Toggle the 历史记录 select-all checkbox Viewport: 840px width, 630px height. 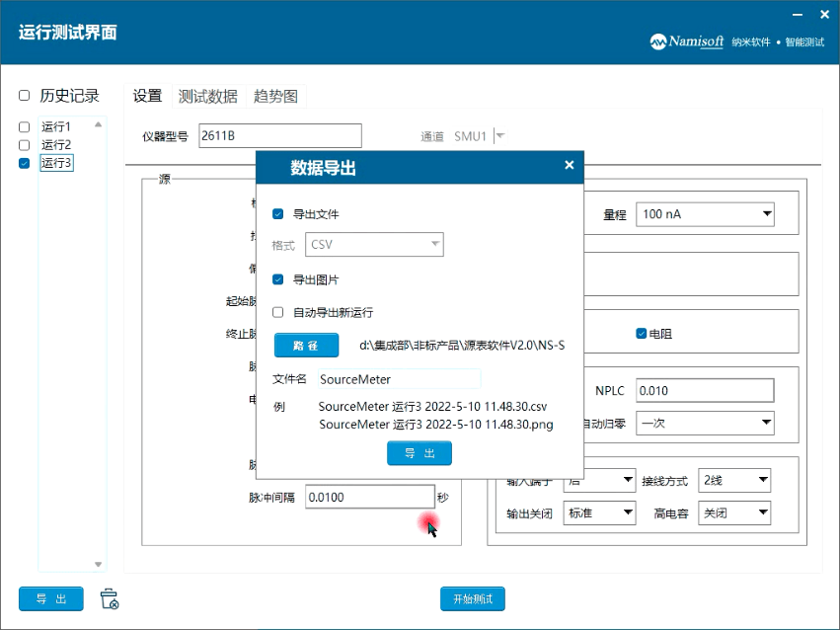[x=24, y=94]
